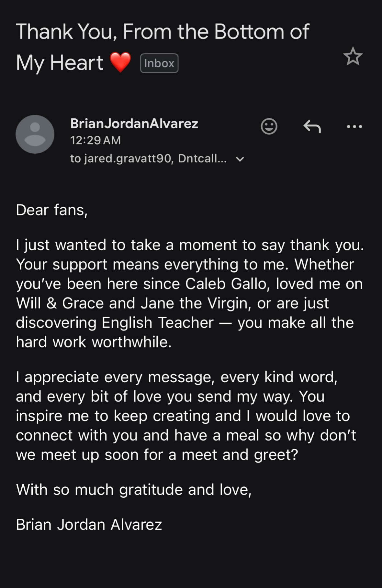Tap the words English Teacher in the body
382x588 pixels.
(x=158, y=323)
